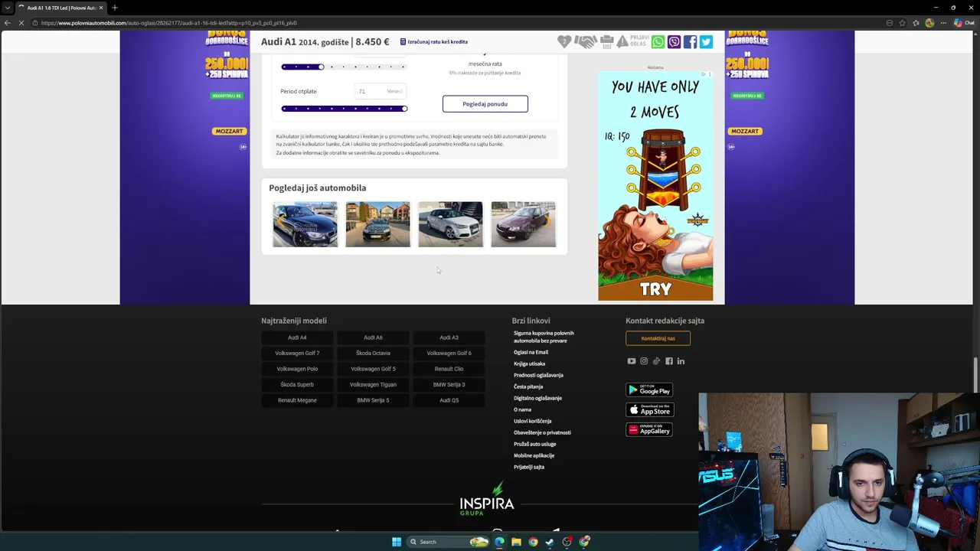Open Renault Clio model link
980x551 pixels.
pyautogui.click(x=449, y=369)
